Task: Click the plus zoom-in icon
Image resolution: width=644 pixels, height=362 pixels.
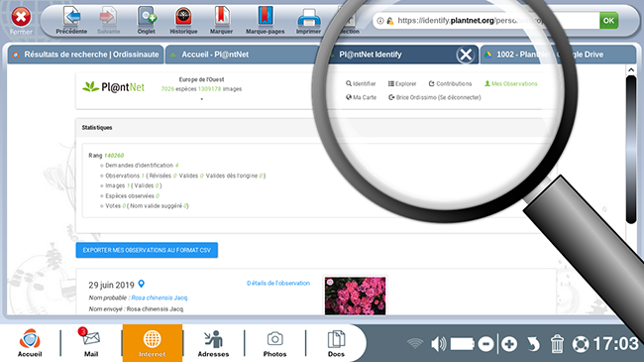Action: pyautogui.click(x=509, y=344)
